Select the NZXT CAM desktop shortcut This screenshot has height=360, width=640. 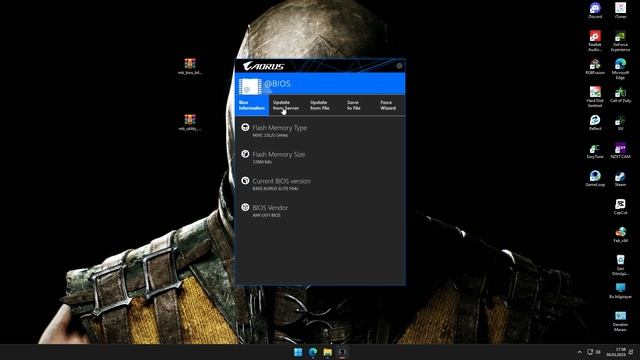(x=620, y=151)
